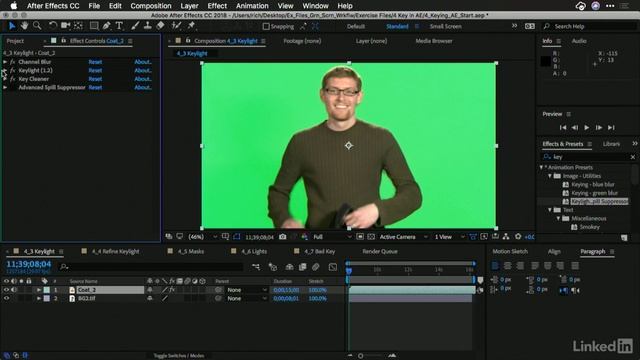The image size is (640, 360).
Task: Collapse the Image - Utilities presets folder
Action: [x=550, y=176]
